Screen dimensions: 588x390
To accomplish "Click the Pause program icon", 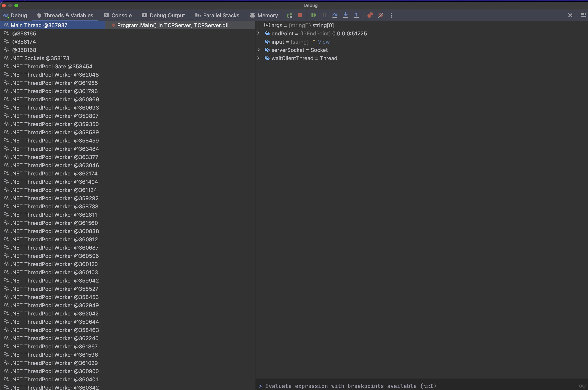I will (x=324, y=15).
